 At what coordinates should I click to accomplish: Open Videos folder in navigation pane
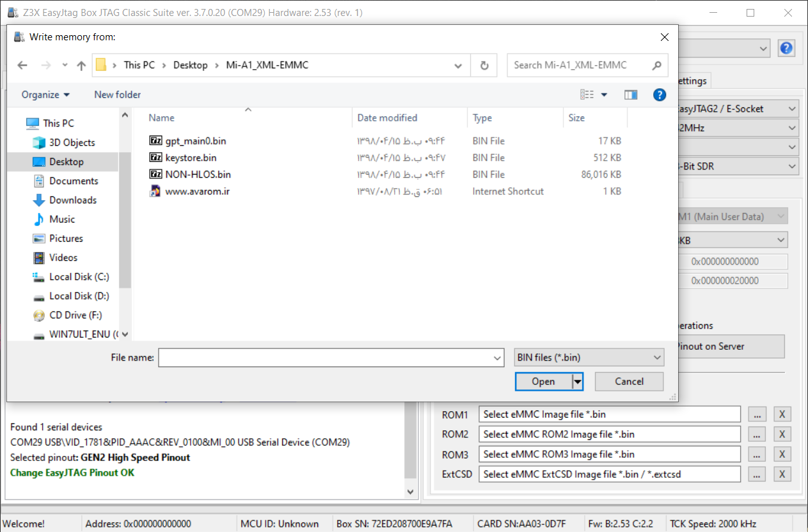[x=63, y=258]
